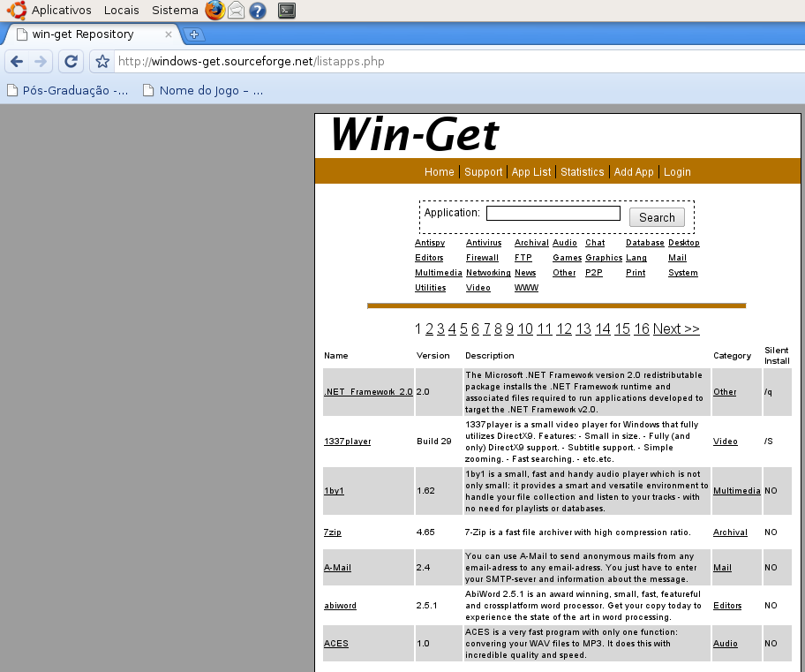Launch Firefox from the top panel
Image resolution: width=805 pixels, height=672 pixels.
215,11
